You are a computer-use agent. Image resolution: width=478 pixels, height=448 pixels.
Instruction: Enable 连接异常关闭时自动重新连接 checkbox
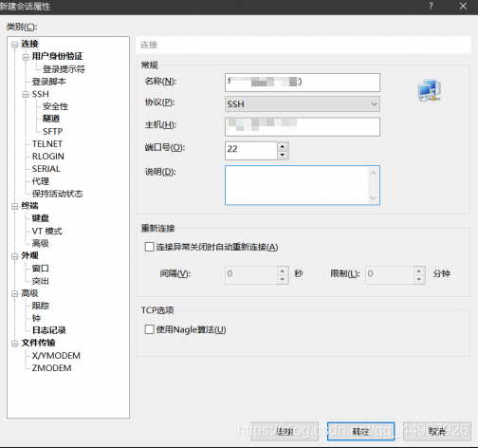point(149,247)
